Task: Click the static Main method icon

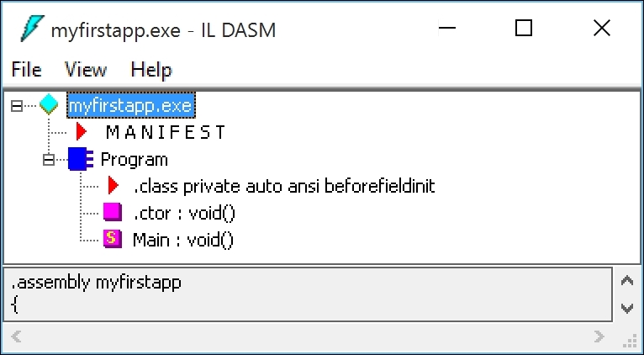Action: (x=112, y=239)
